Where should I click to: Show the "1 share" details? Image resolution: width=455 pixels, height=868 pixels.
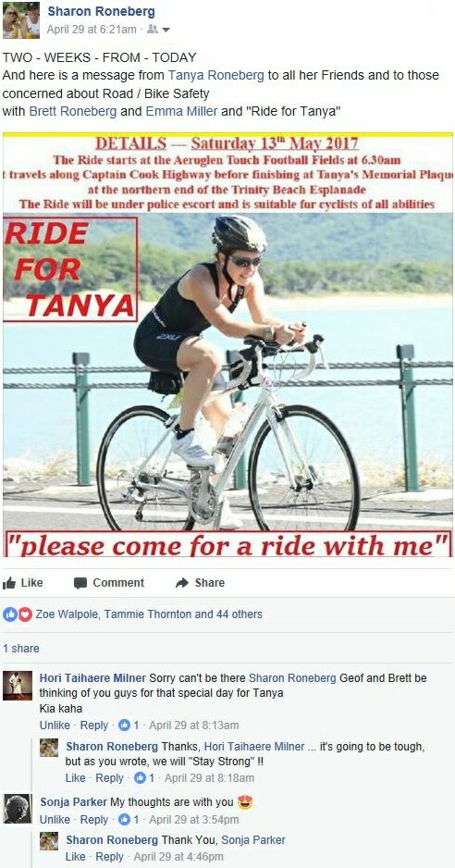pyautogui.click(x=21, y=649)
